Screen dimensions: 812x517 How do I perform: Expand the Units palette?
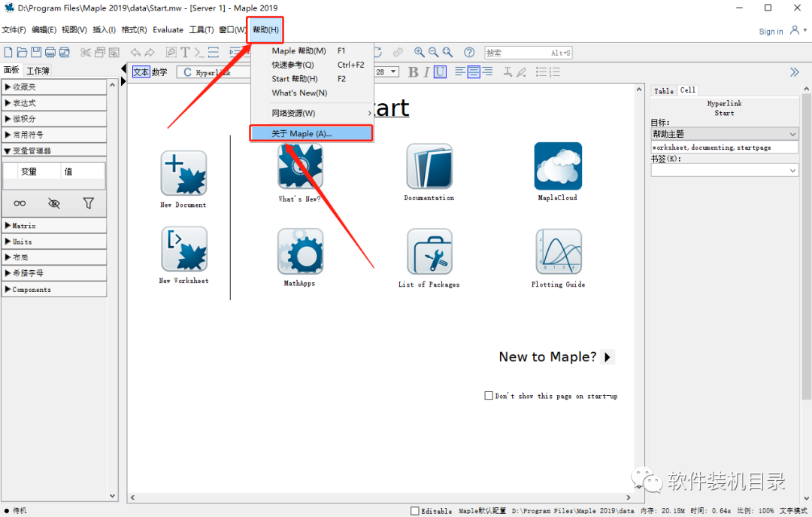pyautogui.click(x=54, y=242)
